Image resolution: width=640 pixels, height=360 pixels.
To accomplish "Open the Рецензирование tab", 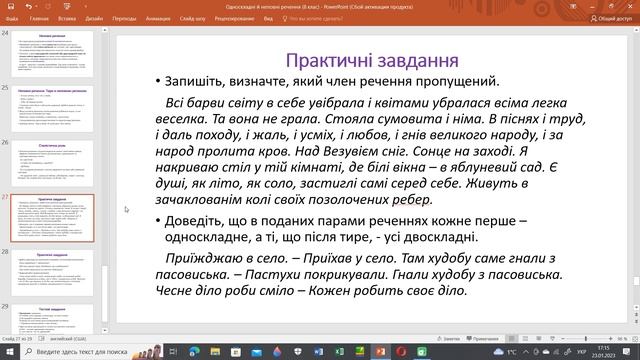I will (234, 19).
